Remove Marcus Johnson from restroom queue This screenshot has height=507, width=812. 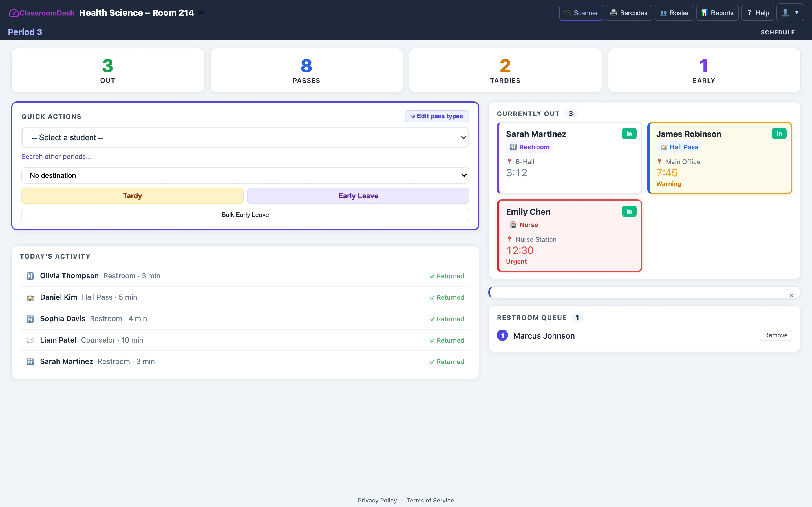(775, 335)
